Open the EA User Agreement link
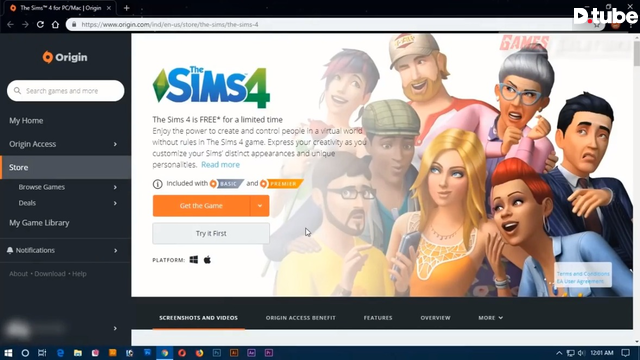The image size is (640, 360). coord(580,282)
